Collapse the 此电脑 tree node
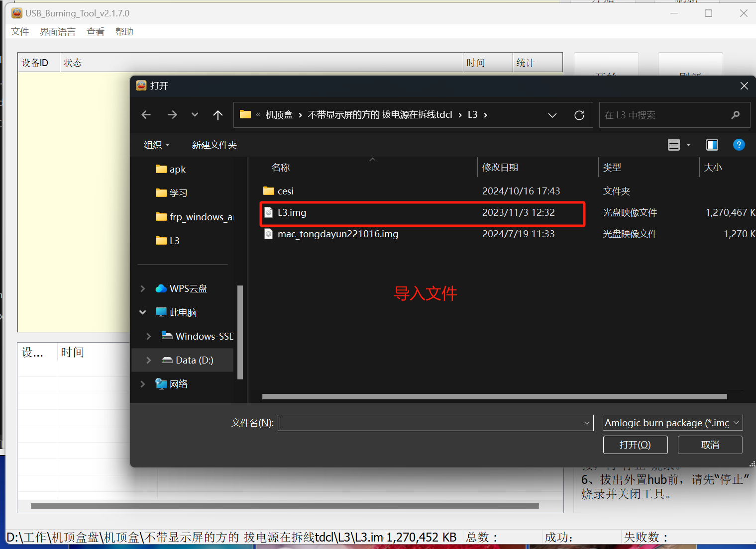 (x=143, y=312)
